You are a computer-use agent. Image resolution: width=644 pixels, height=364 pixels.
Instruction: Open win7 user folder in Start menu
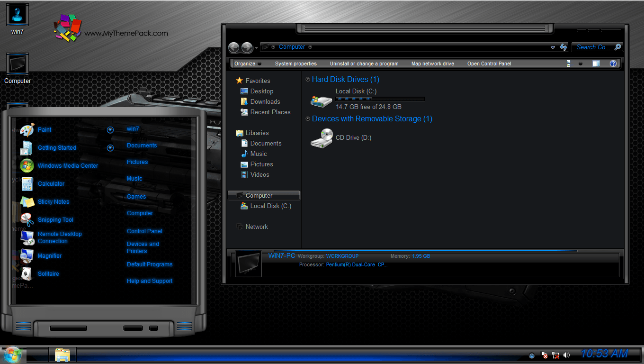pos(133,129)
